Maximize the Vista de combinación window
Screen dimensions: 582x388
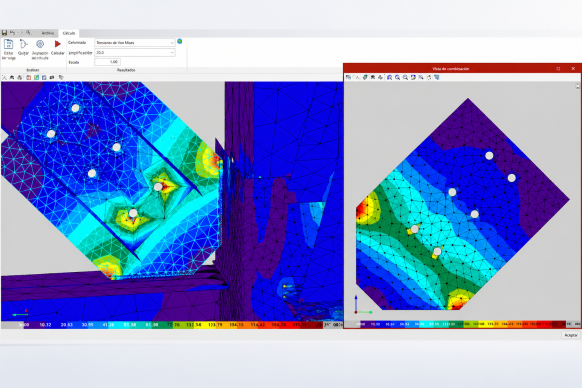558,69
